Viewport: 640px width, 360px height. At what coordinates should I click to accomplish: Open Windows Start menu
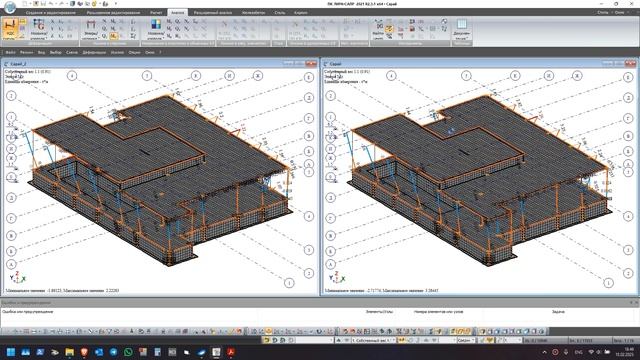(11, 352)
